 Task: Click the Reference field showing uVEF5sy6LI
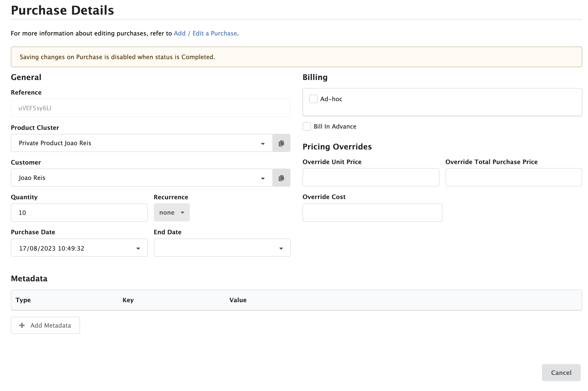point(150,108)
